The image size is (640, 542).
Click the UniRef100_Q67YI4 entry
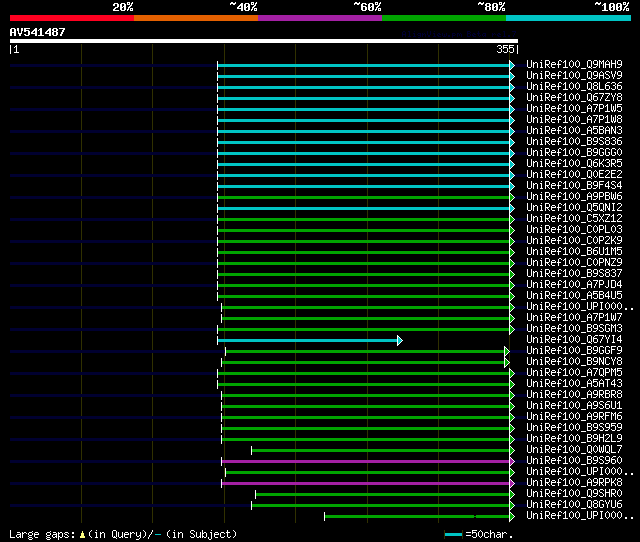(574, 340)
